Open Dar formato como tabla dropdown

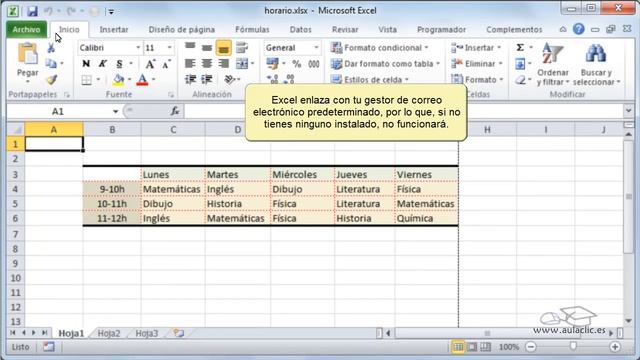[385, 64]
